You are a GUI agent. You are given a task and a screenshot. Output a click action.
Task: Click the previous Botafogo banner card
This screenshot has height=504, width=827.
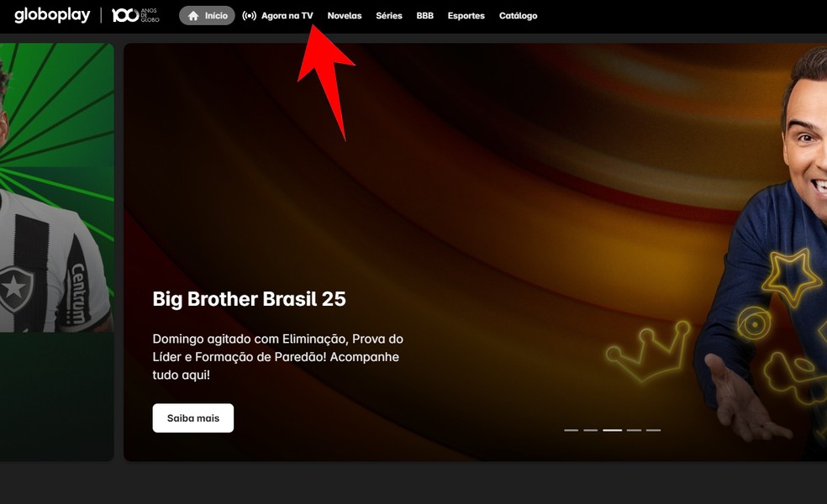tap(57, 252)
